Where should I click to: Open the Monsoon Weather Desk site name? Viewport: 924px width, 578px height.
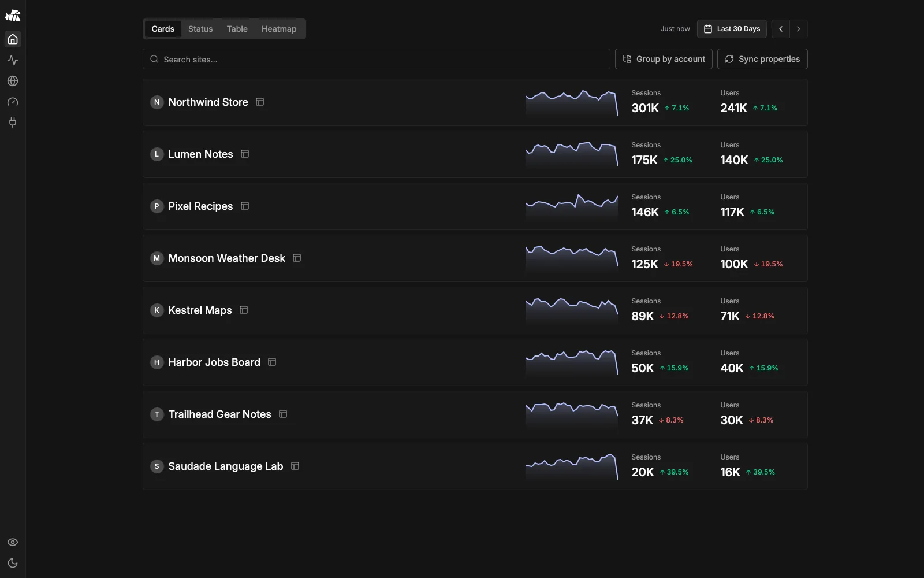pyautogui.click(x=226, y=258)
